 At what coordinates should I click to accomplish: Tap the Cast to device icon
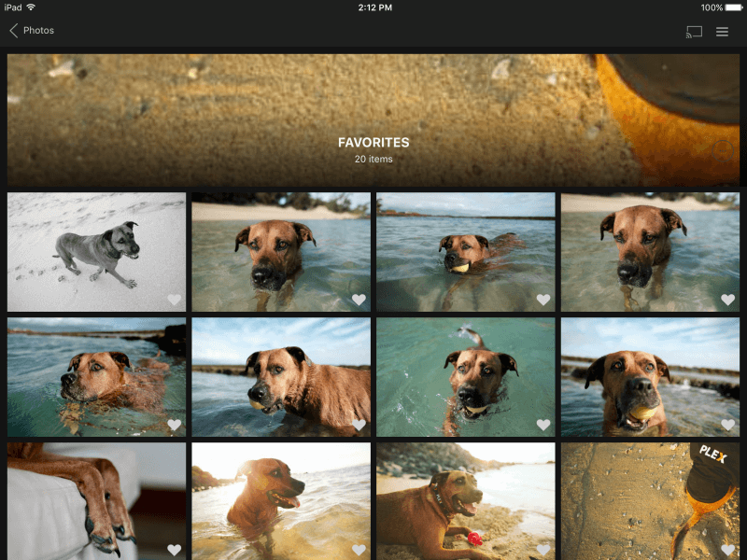click(694, 32)
